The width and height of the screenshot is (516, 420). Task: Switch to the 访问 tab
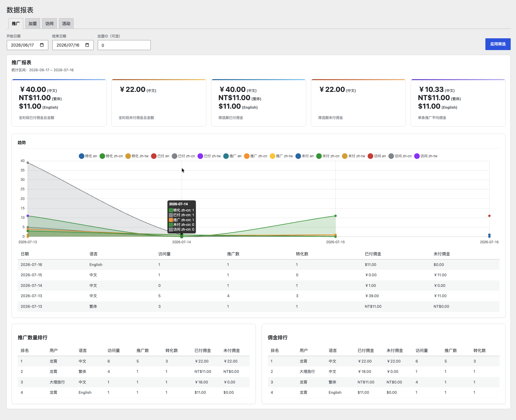pyautogui.click(x=49, y=24)
